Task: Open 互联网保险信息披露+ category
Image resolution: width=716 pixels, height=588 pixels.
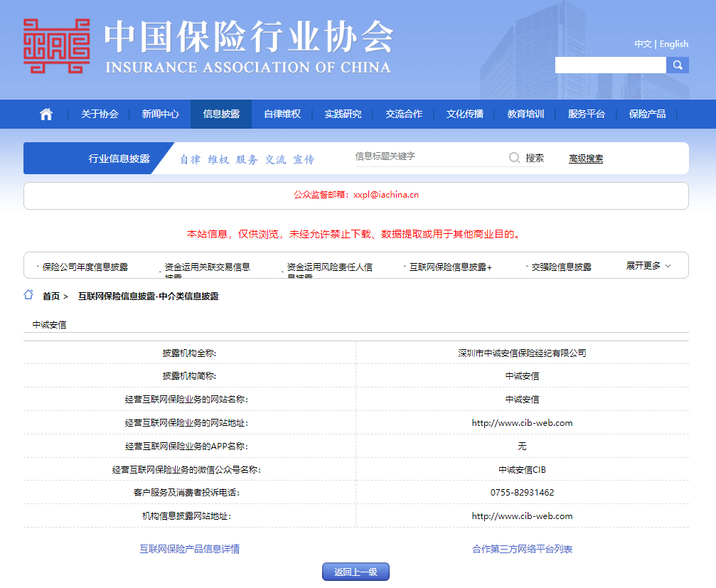Action: (x=450, y=267)
